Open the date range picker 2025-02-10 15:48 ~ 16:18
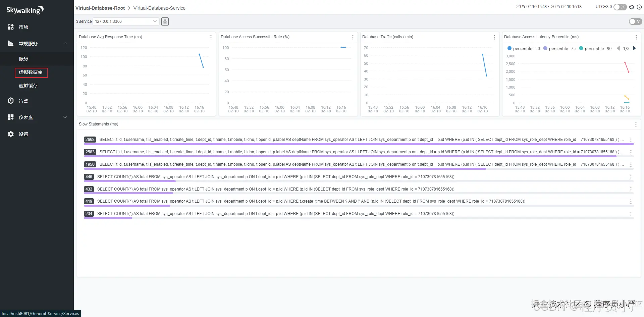The image size is (644, 317). (549, 7)
